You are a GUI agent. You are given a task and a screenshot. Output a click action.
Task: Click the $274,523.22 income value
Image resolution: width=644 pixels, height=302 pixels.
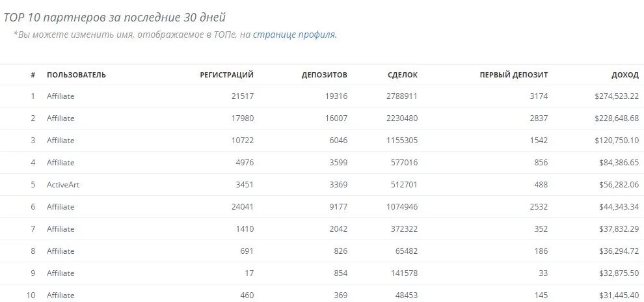click(x=616, y=96)
